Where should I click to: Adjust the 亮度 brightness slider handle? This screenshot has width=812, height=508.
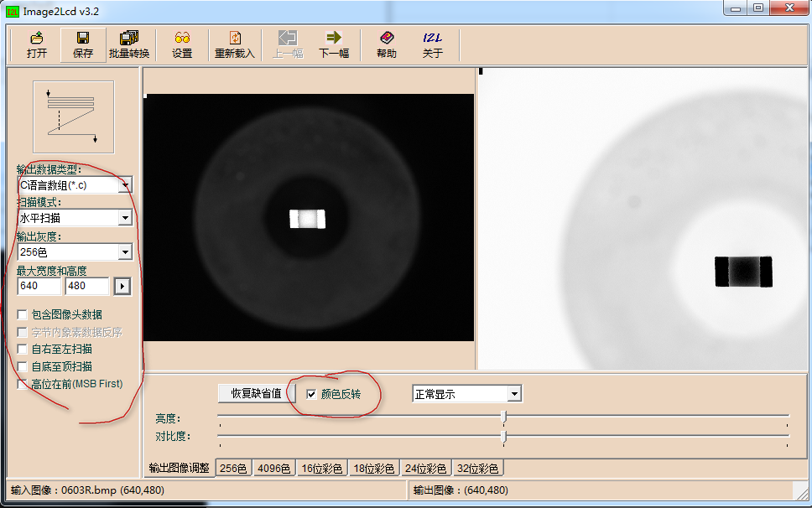coord(504,415)
